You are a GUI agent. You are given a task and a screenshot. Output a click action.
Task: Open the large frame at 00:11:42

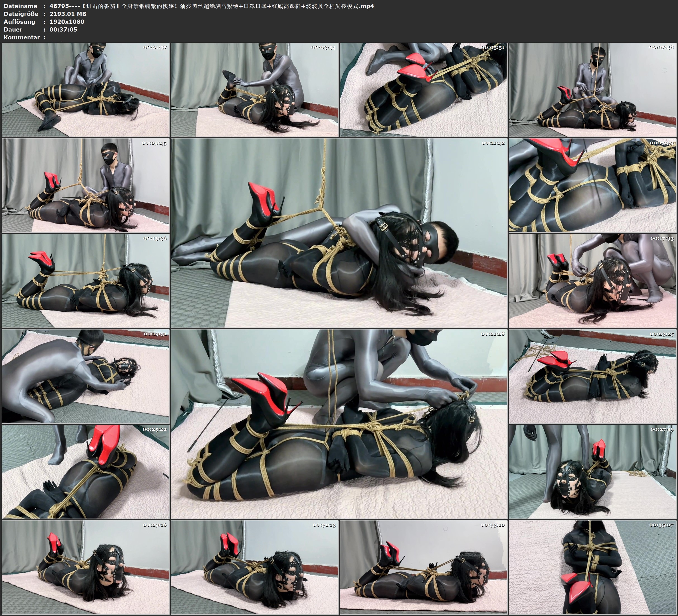pyautogui.click(x=339, y=233)
